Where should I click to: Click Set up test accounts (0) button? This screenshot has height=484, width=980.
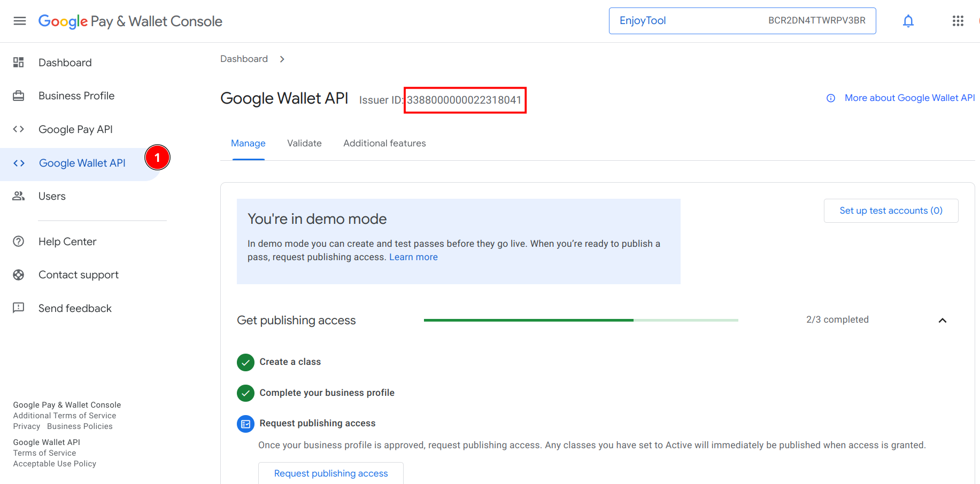891,210
